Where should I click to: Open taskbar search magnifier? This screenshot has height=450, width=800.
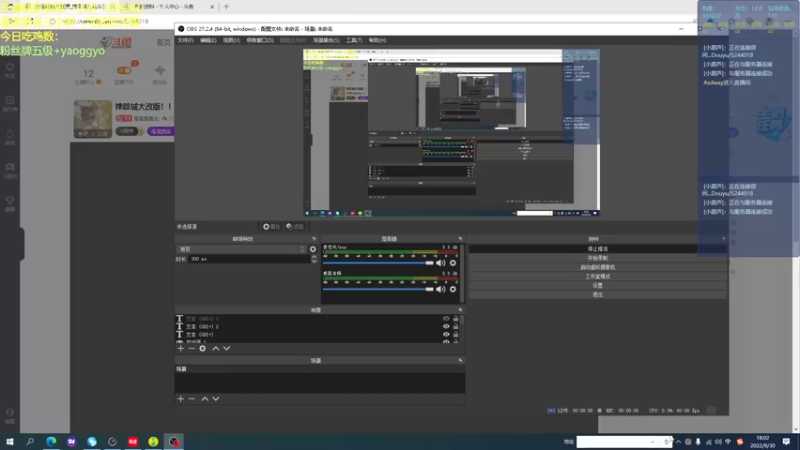click(30, 441)
